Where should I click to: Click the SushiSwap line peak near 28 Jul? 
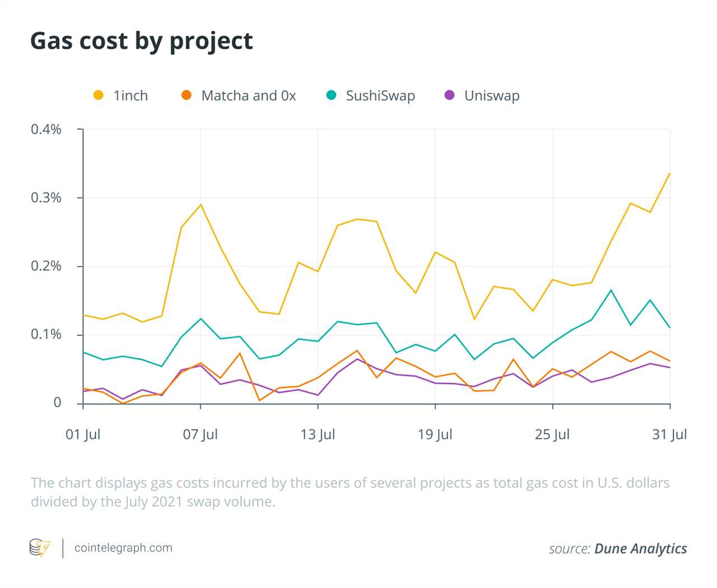coord(611,290)
